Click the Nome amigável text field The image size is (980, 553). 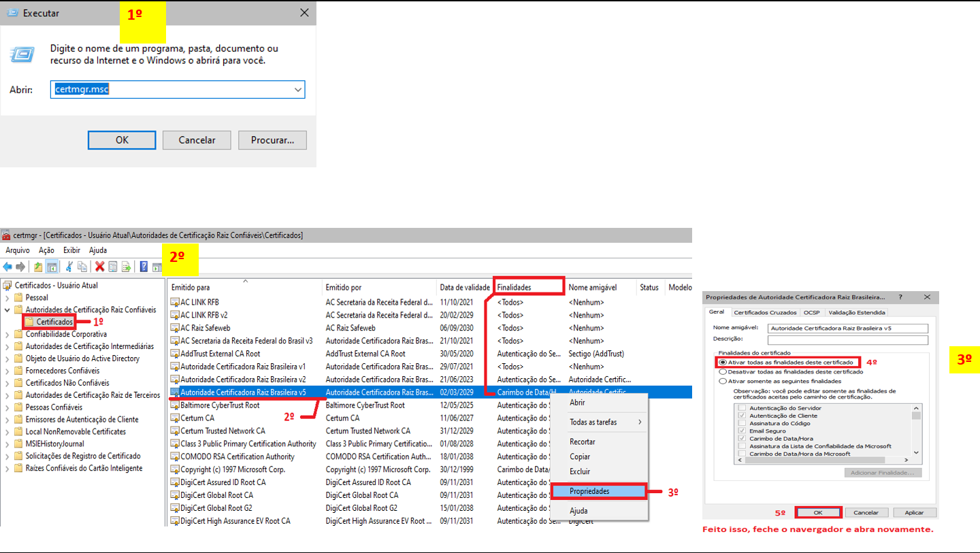click(847, 328)
